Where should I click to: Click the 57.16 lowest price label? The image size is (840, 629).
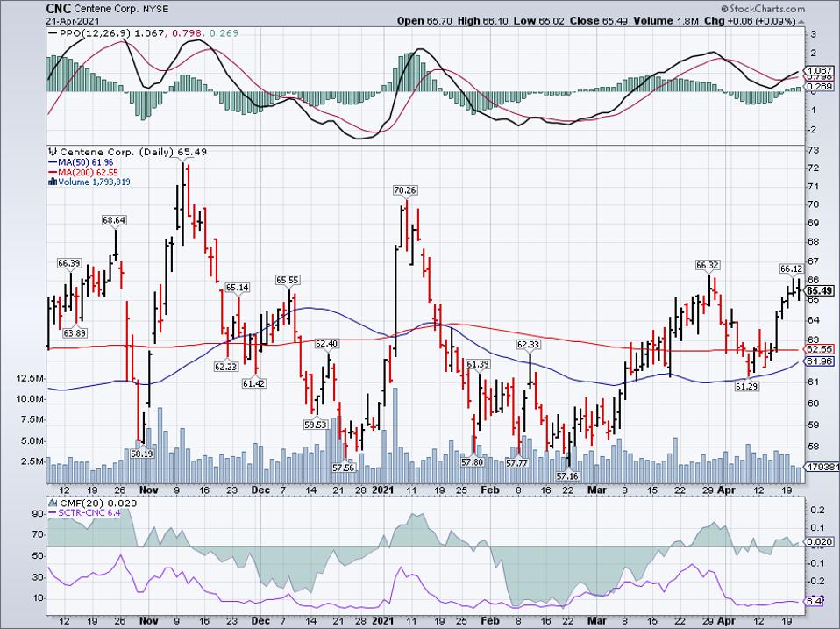[567, 475]
